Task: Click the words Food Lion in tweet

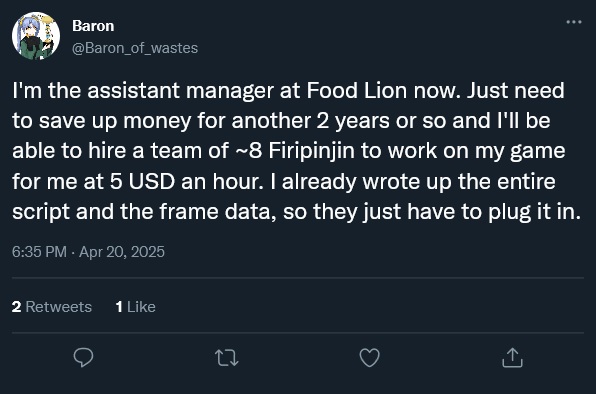Action: tap(357, 90)
